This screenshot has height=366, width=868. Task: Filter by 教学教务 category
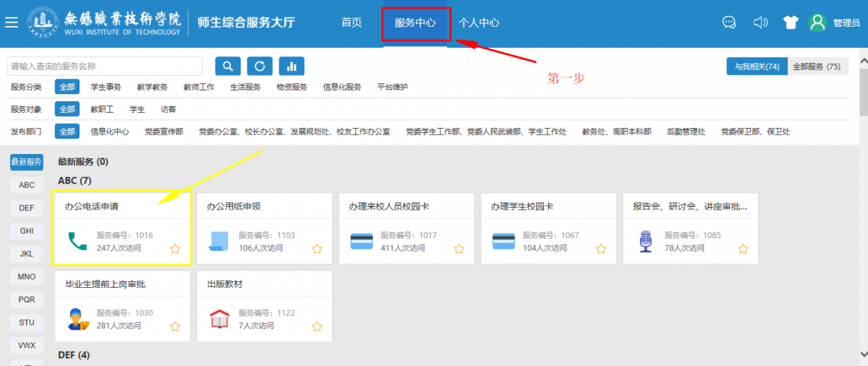[x=152, y=87]
